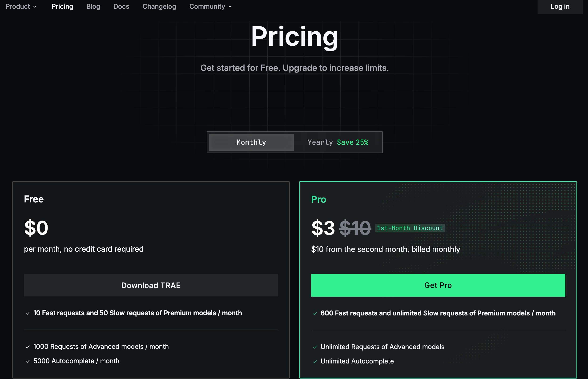Click the Save 25% label
588x379 pixels.
(353, 142)
